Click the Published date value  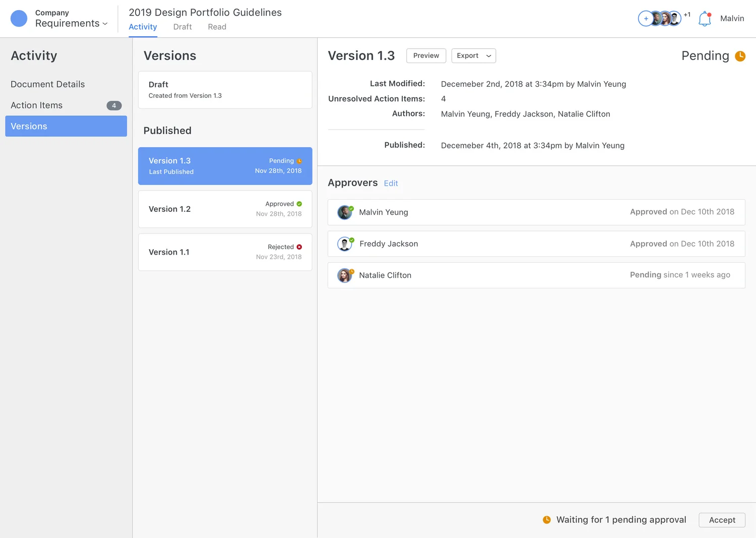532,146
